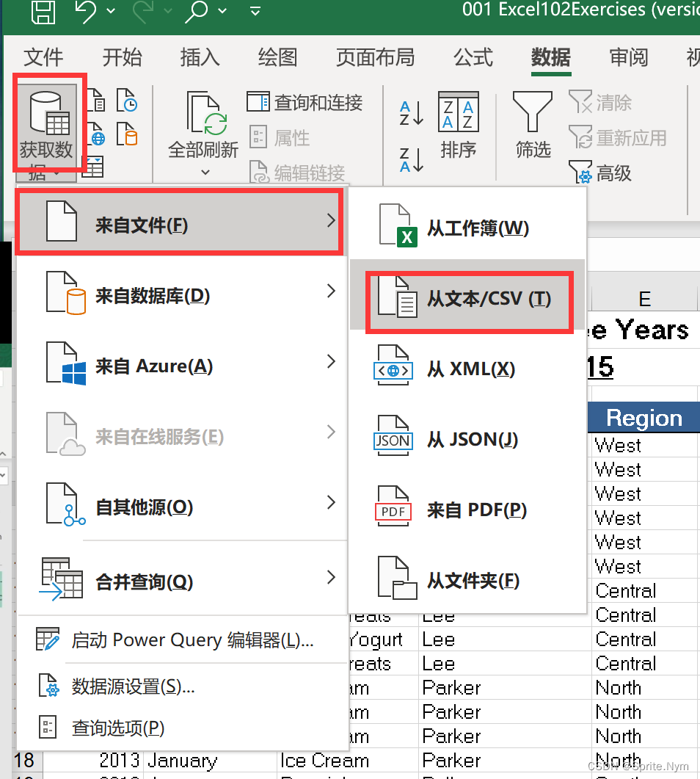The image size is (700, 779).
Task: Click the greyed 编辑链接 button
Action: pos(297,173)
